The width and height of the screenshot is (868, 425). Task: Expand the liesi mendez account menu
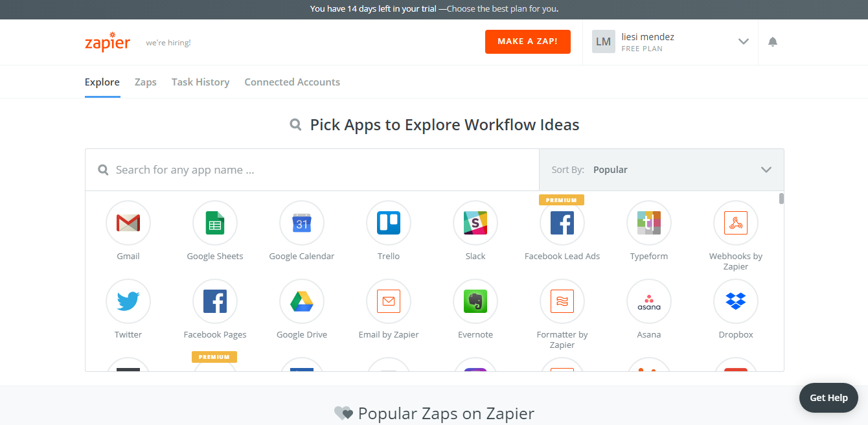(670, 42)
